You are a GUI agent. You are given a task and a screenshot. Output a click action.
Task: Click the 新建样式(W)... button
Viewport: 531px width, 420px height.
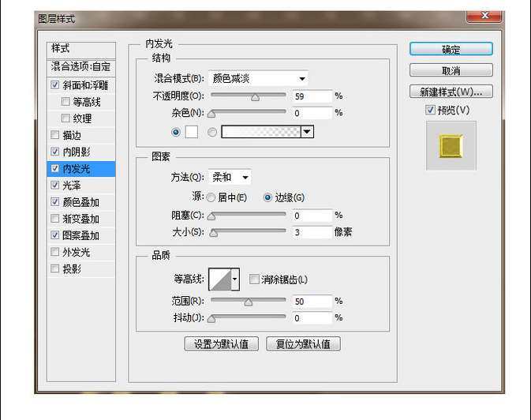[451, 92]
